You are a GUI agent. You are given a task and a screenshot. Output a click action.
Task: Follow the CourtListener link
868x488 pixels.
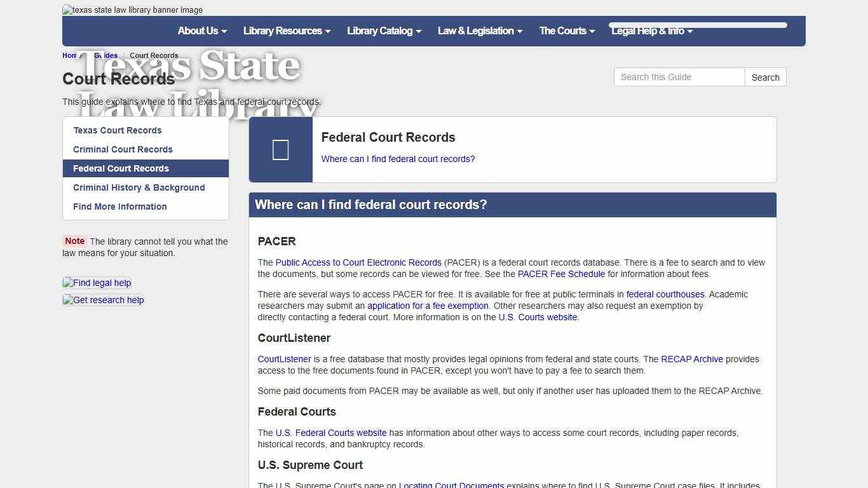tap(284, 359)
